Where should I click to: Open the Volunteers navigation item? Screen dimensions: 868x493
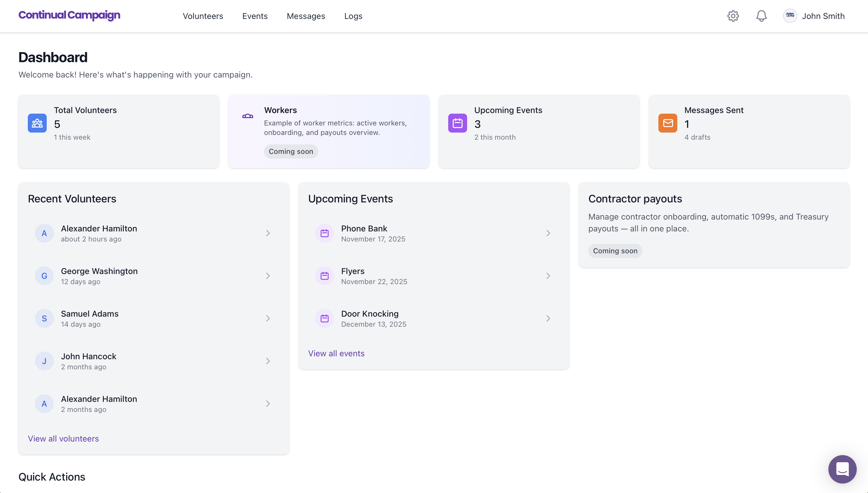[203, 16]
